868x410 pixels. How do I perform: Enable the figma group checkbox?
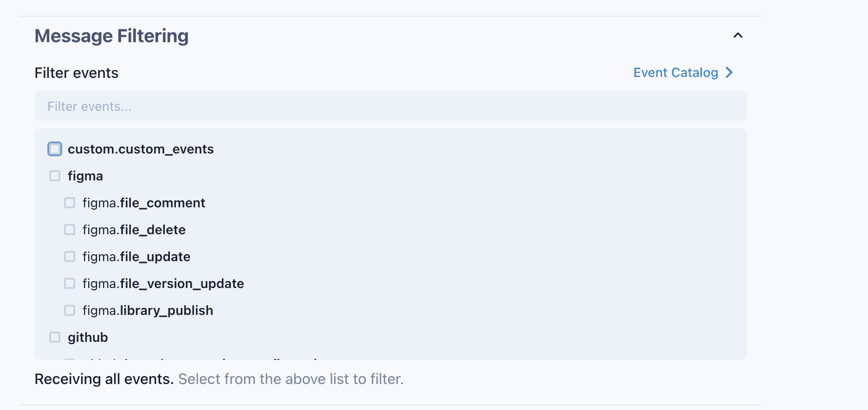[x=55, y=176]
